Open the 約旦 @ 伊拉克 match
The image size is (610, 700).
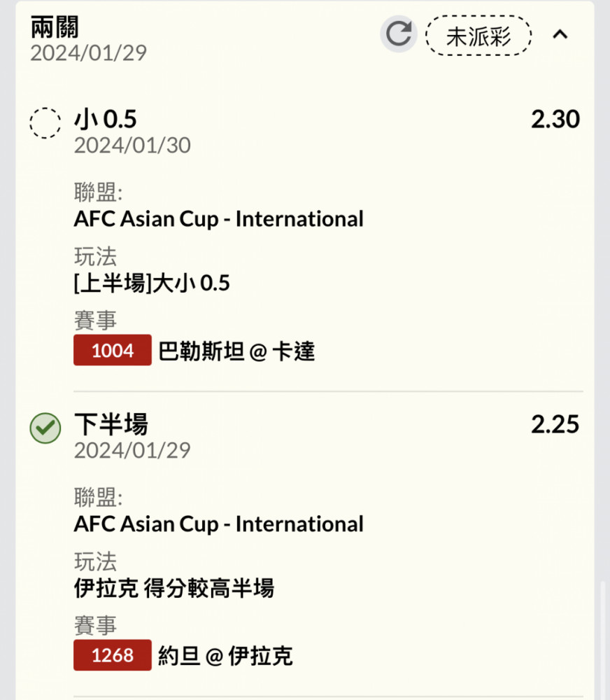pos(225,656)
